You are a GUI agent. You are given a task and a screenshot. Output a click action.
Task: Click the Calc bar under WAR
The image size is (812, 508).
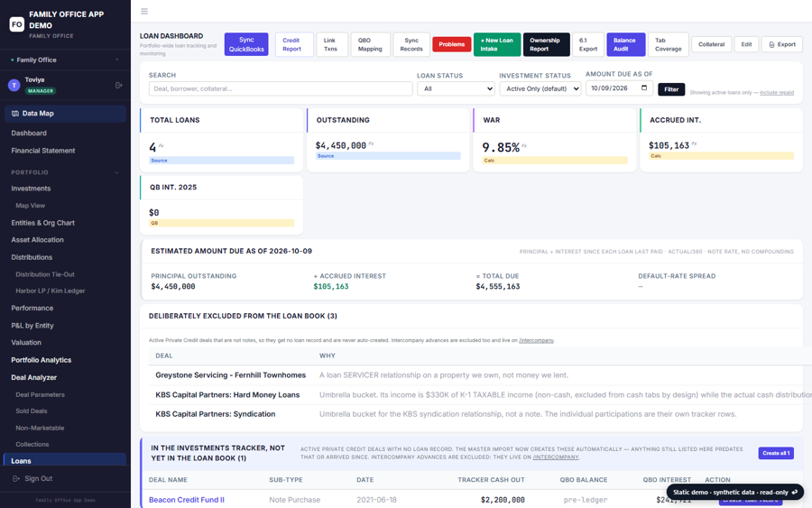click(x=555, y=161)
